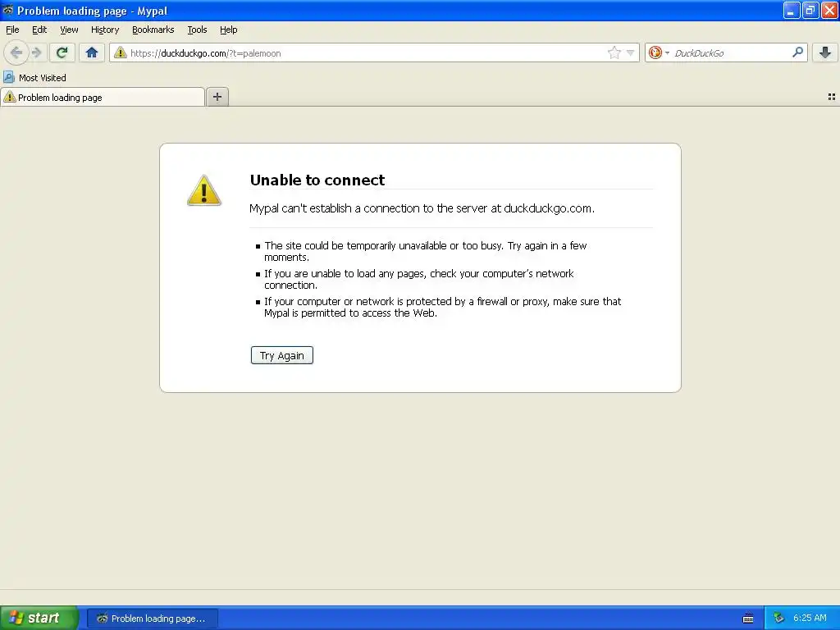Click the network tray icon
The width and height of the screenshot is (840, 630).
[778, 618]
